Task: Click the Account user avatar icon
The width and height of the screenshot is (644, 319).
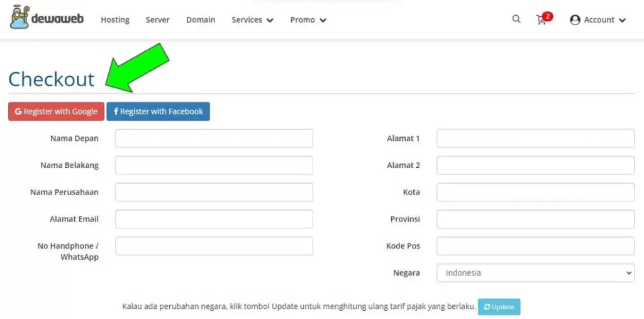Action: pyautogui.click(x=575, y=20)
